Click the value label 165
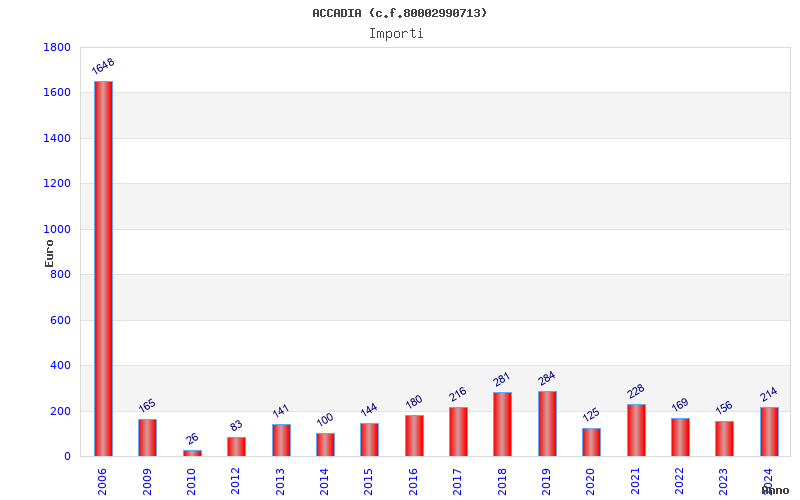This screenshot has height=500, width=800. (147, 406)
